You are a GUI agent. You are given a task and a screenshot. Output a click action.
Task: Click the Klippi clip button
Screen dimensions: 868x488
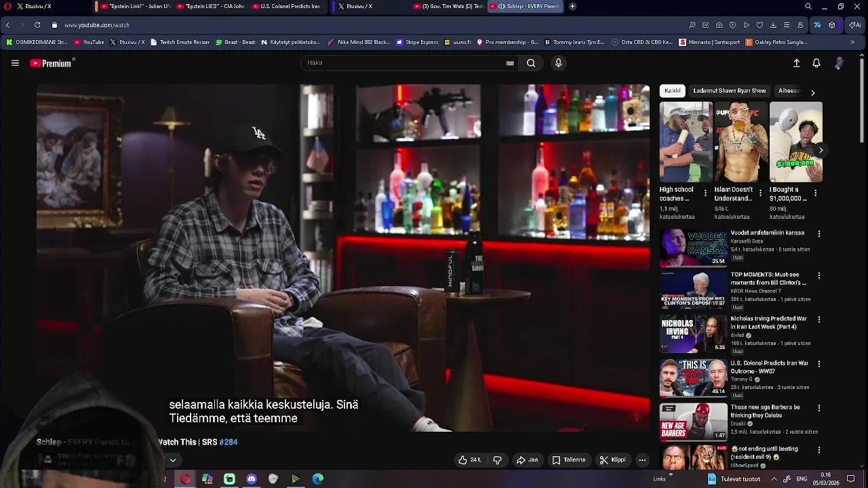click(x=613, y=460)
